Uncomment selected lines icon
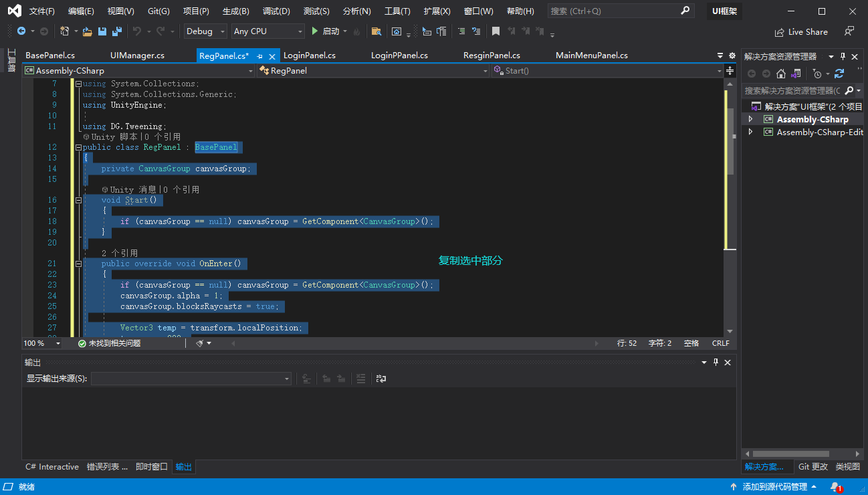The height and width of the screenshot is (495, 868). [x=476, y=31]
